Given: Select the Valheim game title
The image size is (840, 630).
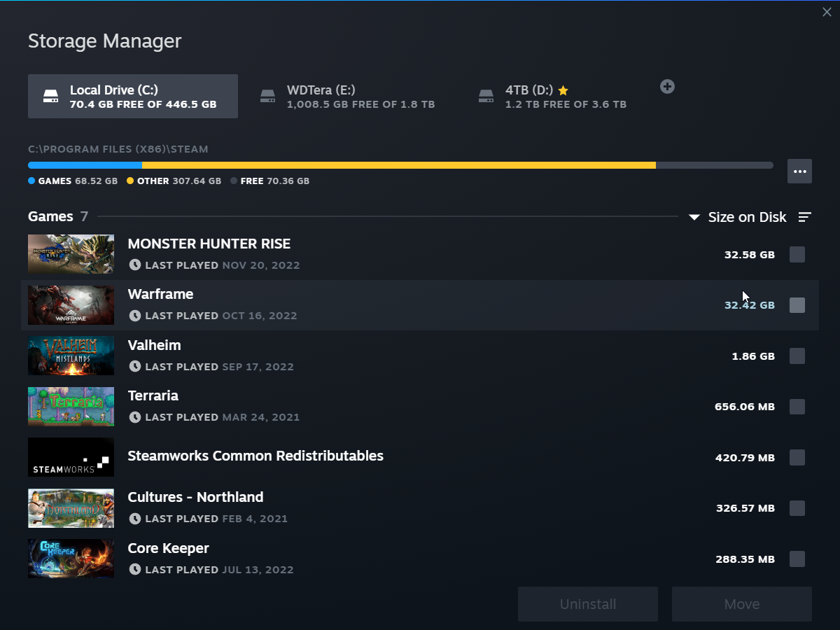Looking at the screenshot, I should [154, 345].
